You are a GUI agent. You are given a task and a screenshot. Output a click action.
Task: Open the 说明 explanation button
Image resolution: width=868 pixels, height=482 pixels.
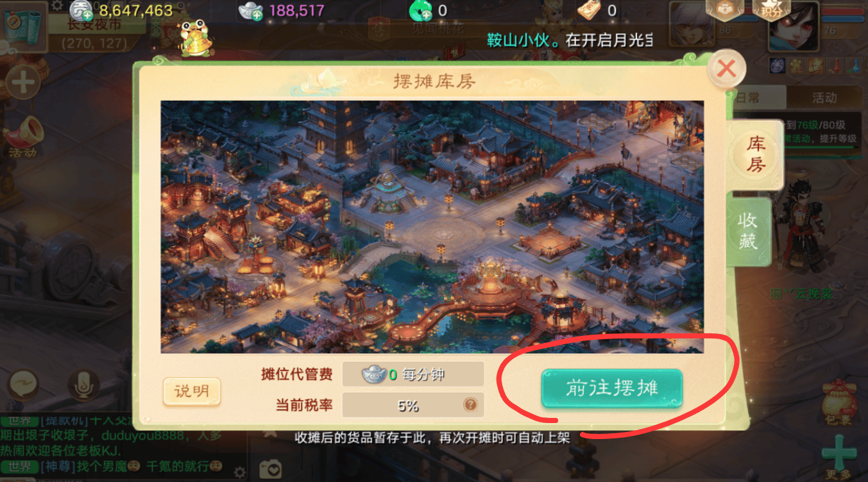(x=192, y=390)
